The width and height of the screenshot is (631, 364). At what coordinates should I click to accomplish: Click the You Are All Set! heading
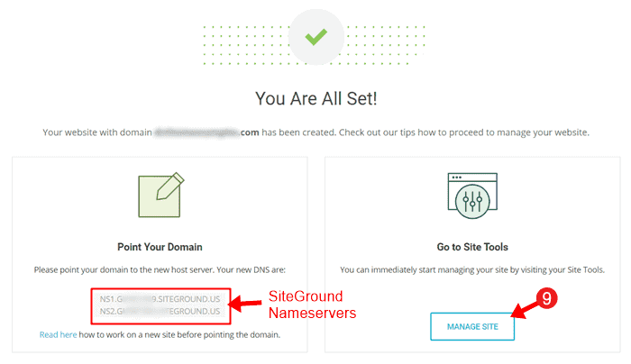pyautogui.click(x=315, y=98)
